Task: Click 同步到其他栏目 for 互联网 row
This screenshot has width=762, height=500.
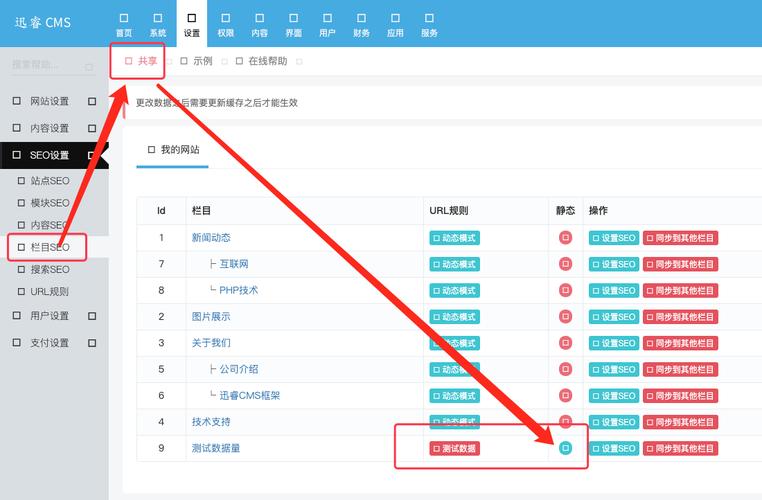Action: click(680, 265)
